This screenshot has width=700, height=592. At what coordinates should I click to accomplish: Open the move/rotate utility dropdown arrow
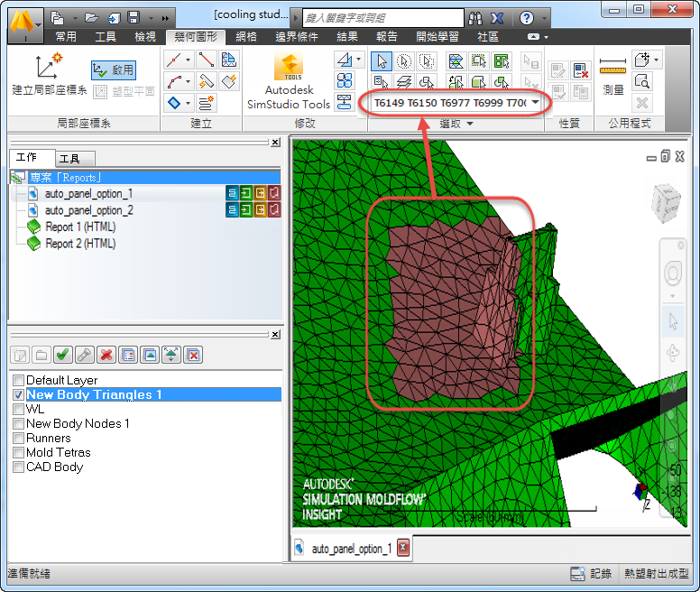656,60
